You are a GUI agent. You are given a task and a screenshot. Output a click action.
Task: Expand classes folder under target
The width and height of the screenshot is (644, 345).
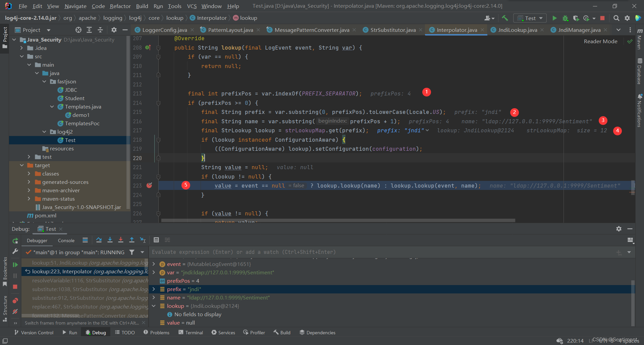click(29, 174)
